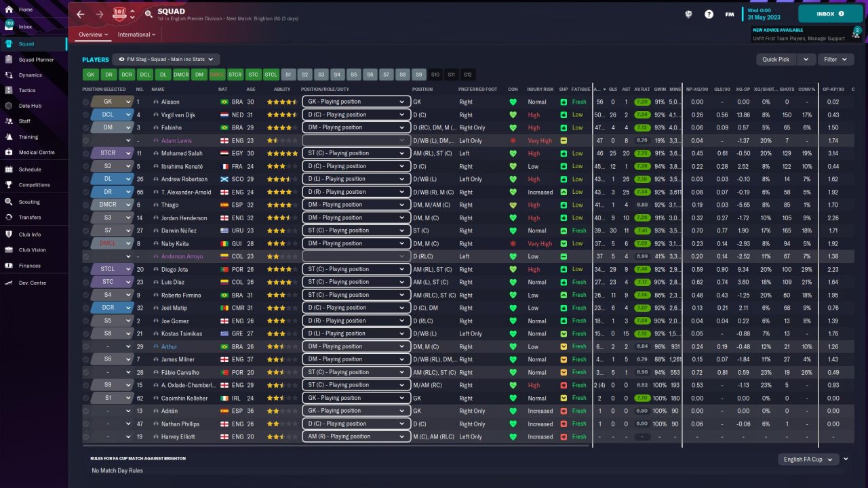
Task: Toggle the selection circle on James Milner's row
Action: (86, 359)
